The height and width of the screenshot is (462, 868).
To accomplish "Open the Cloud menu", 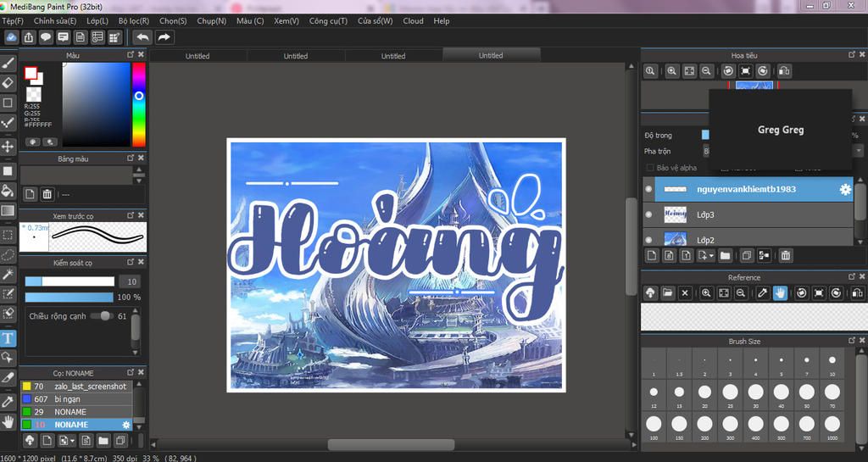I will click(413, 21).
